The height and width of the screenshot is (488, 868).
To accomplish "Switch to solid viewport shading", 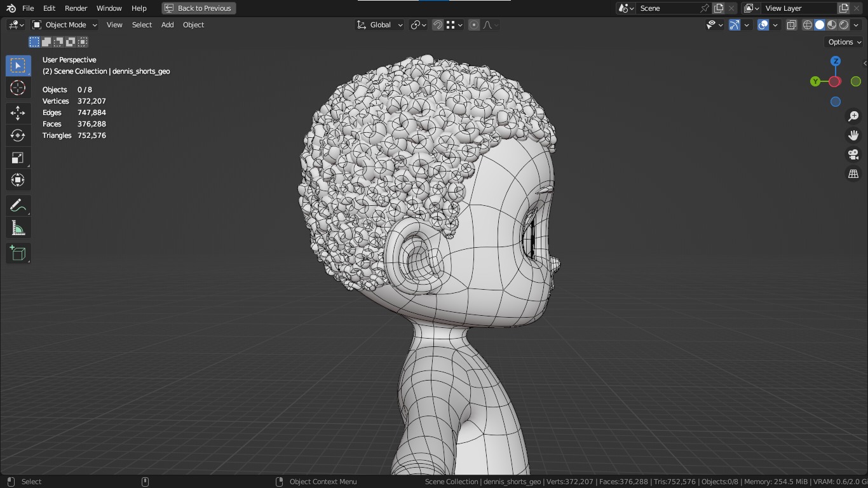I will pyautogui.click(x=820, y=25).
